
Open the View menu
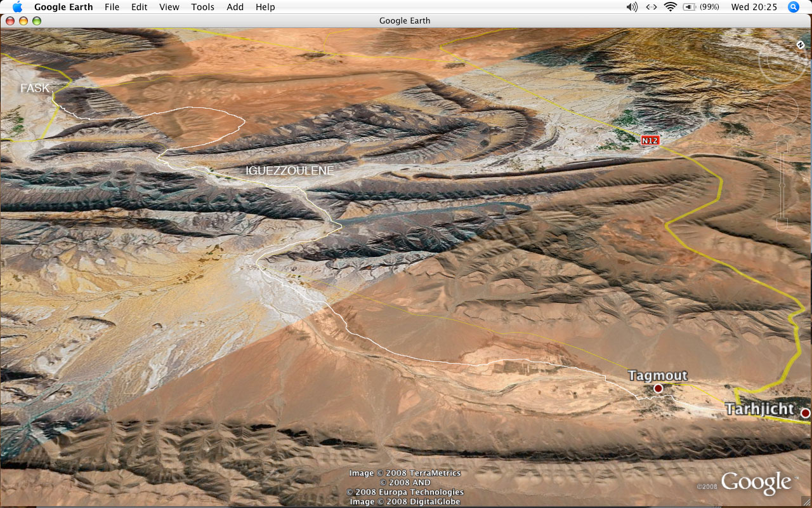point(169,7)
